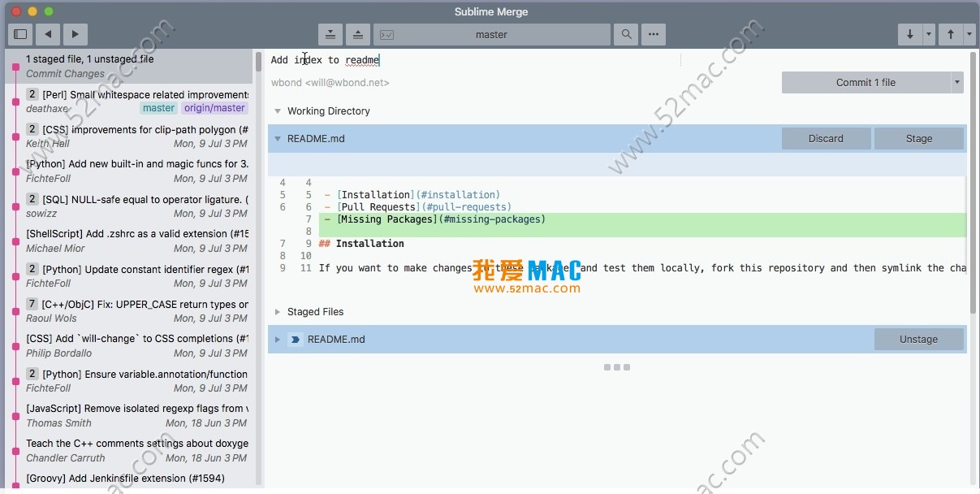Click the staged README.md file icon
The image size is (980, 494).
(296, 340)
